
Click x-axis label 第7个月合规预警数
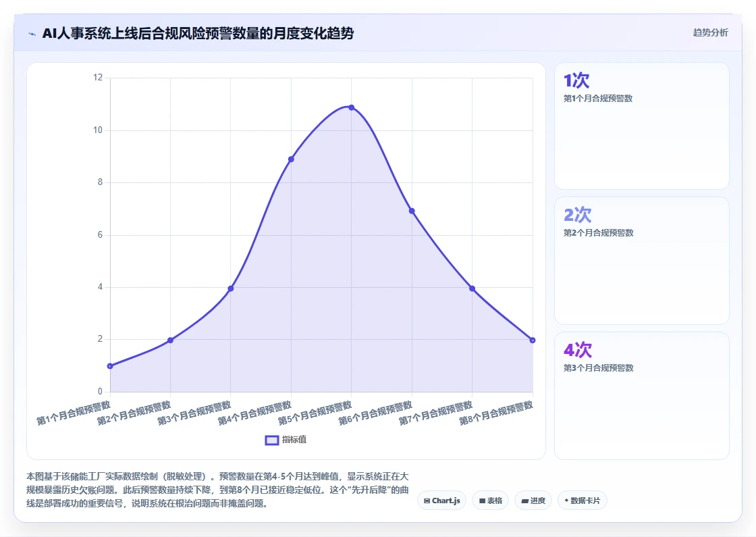pos(435,413)
